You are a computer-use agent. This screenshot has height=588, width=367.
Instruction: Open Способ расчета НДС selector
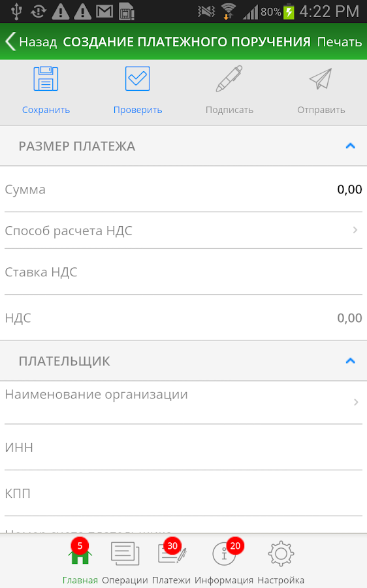[x=183, y=231]
